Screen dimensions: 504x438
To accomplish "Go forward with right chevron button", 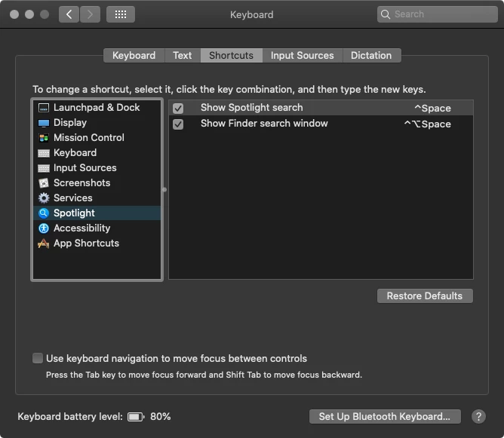I will [90, 14].
